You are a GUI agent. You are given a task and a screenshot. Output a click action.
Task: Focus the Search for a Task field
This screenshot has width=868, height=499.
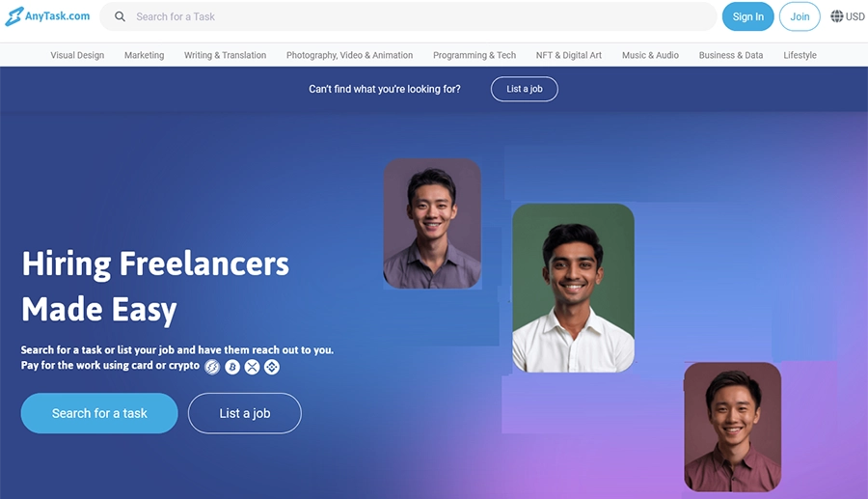(408, 16)
